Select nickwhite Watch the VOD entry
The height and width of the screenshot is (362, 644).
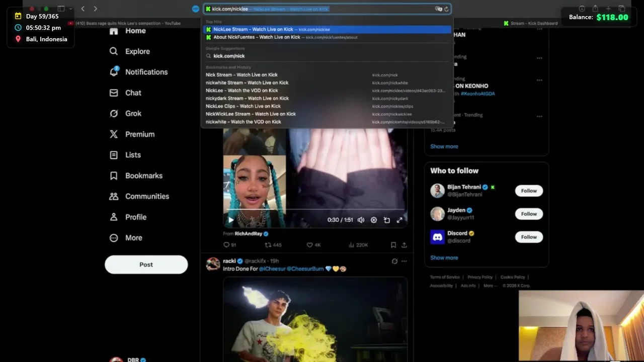[x=327, y=122]
